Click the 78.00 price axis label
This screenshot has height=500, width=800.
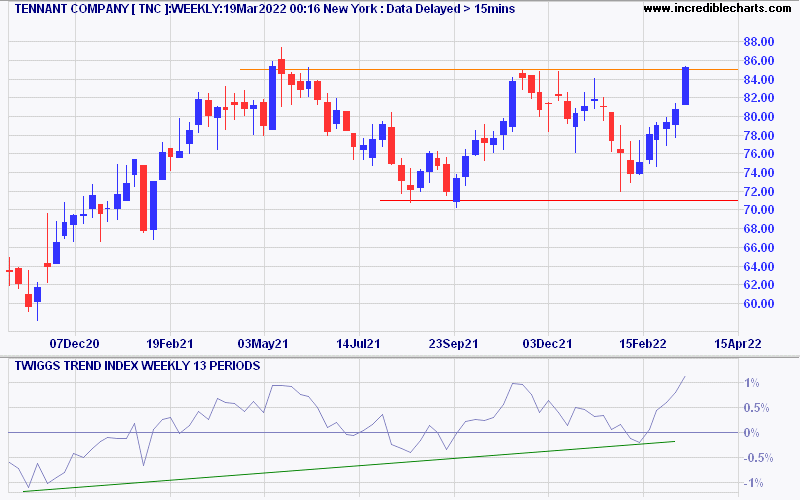pyautogui.click(x=758, y=136)
